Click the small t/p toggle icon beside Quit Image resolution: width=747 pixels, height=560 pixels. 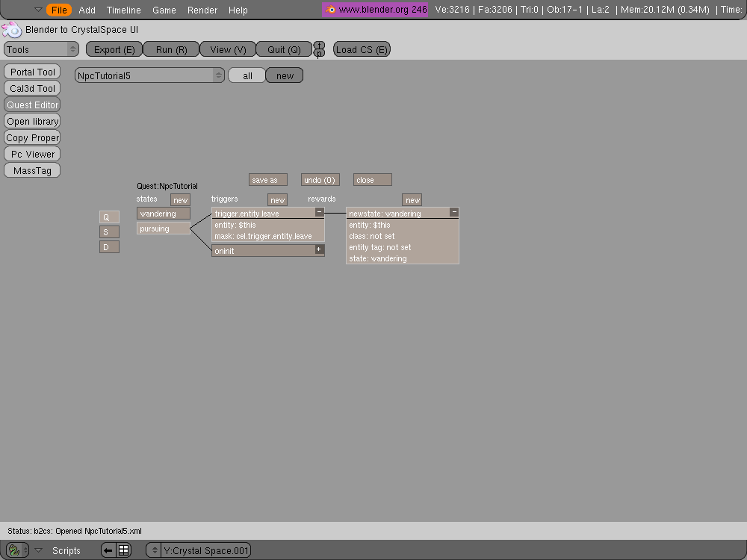[319, 49]
